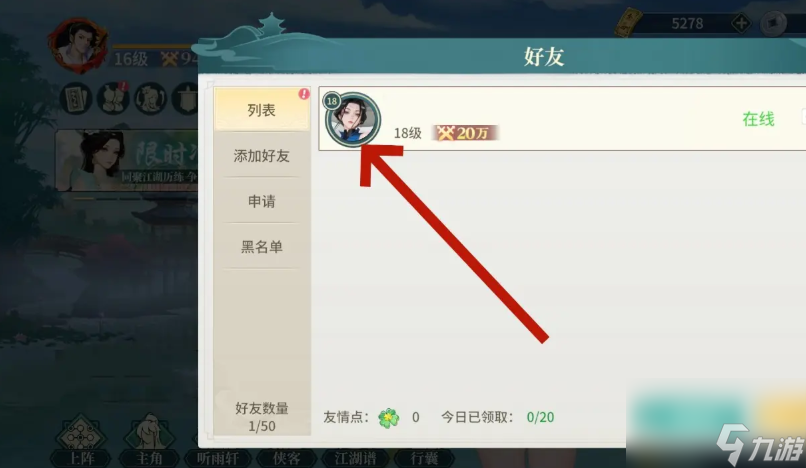Select the 申请 requests tab
806x468 pixels.
262,201
